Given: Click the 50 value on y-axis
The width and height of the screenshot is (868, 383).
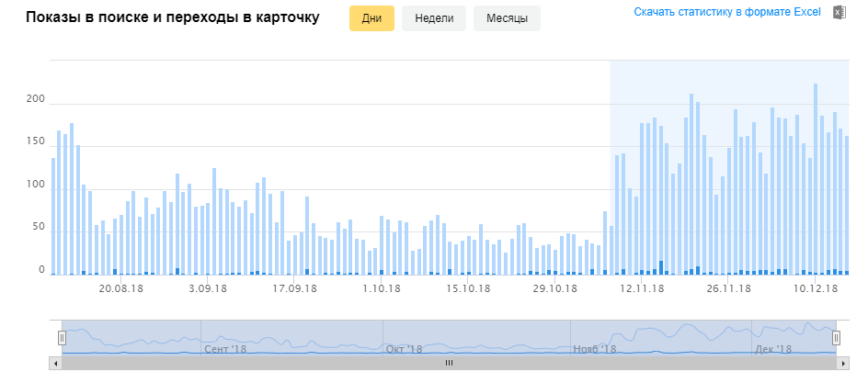Looking at the screenshot, I should coord(38,228).
